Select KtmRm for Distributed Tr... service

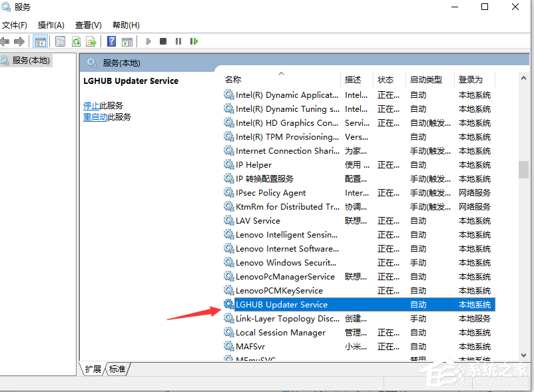[288, 206]
